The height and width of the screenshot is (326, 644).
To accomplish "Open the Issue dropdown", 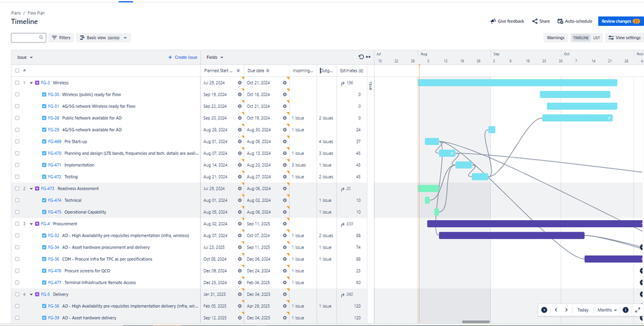I will coord(24,57).
